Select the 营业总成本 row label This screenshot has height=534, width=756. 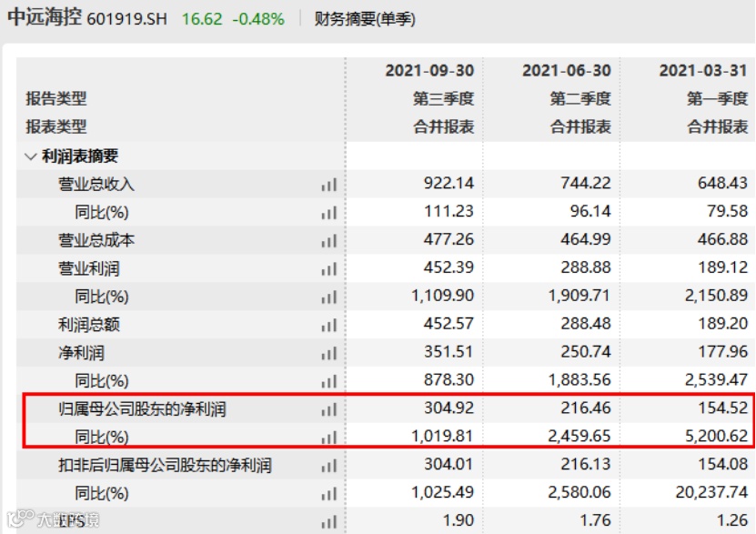(x=96, y=240)
